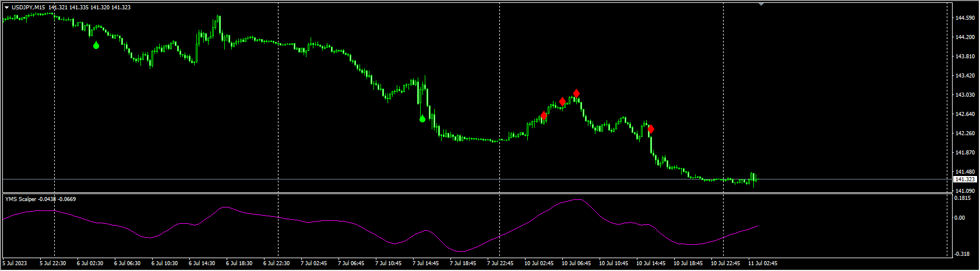Click the 10 Jul 14:45 time label
This screenshot has width=980, height=271.
click(651, 263)
